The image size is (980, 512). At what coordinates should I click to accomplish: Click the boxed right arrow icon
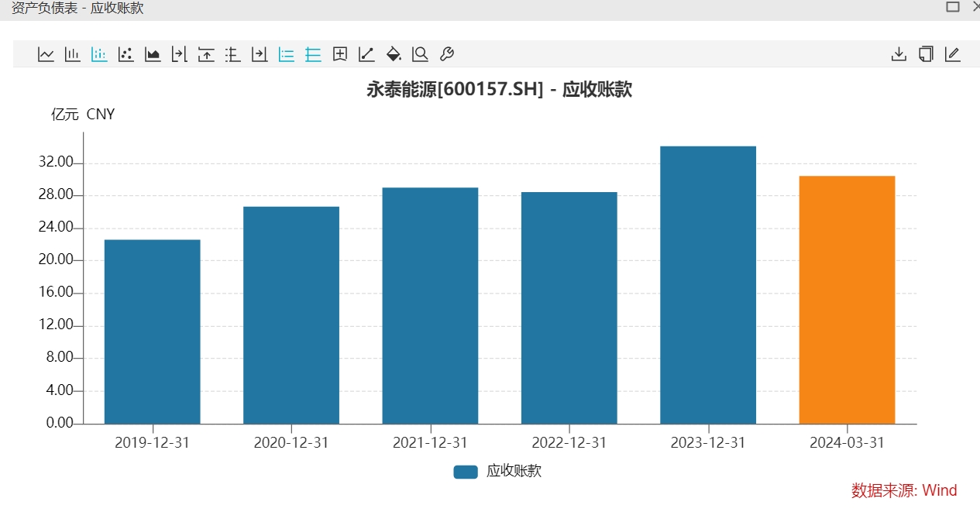point(260,54)
